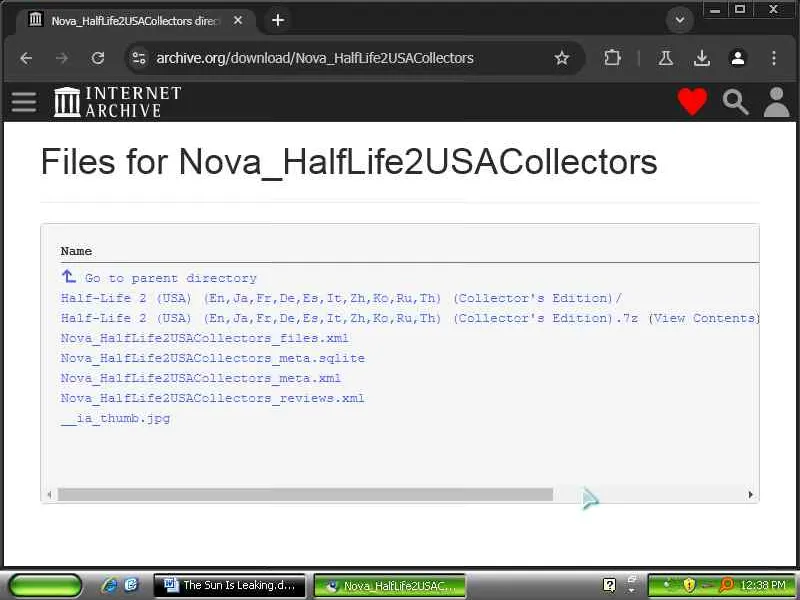The height and width of the screenshot is (600, 800).
Task: Open Nova_HalfLife2USACollectors_reviews.xml
Action: click(x=213, y=398)
